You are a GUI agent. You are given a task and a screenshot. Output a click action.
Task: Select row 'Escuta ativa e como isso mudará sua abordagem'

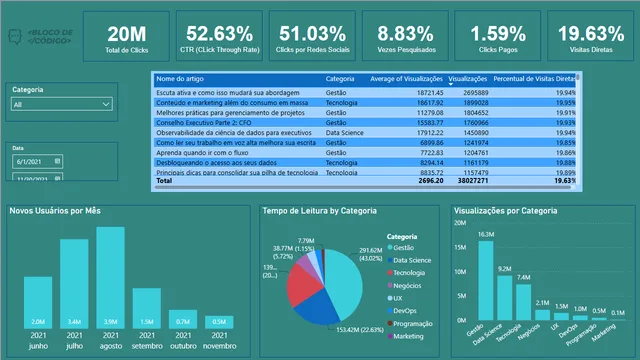pyautogui.click(x=365, y=93)
